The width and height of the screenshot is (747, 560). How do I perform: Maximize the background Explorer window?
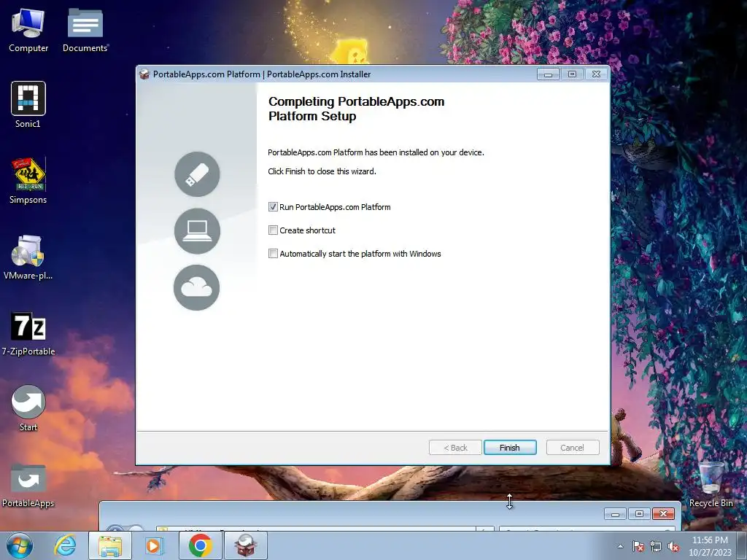[x=639, y=514]
